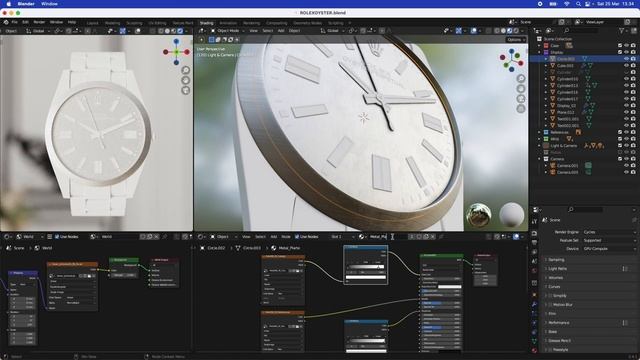
Task: Click the zoom magnifier in right viewport
Action: coord(521,78)
